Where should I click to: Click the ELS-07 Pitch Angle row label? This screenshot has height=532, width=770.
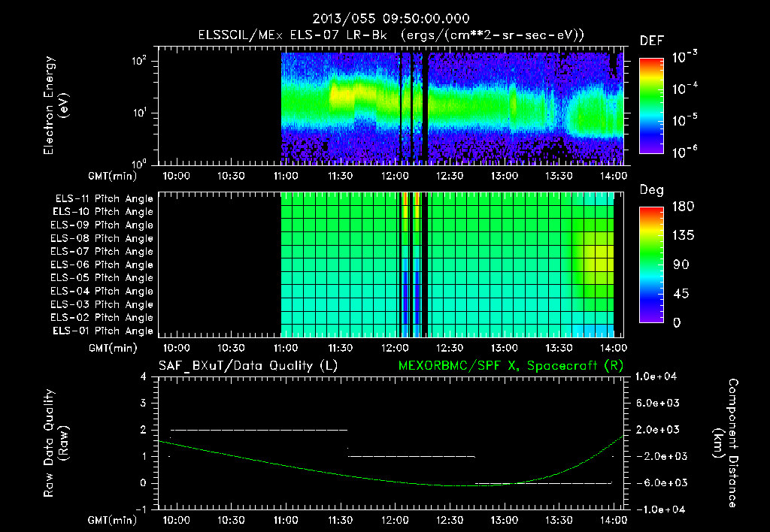point(102,252)
